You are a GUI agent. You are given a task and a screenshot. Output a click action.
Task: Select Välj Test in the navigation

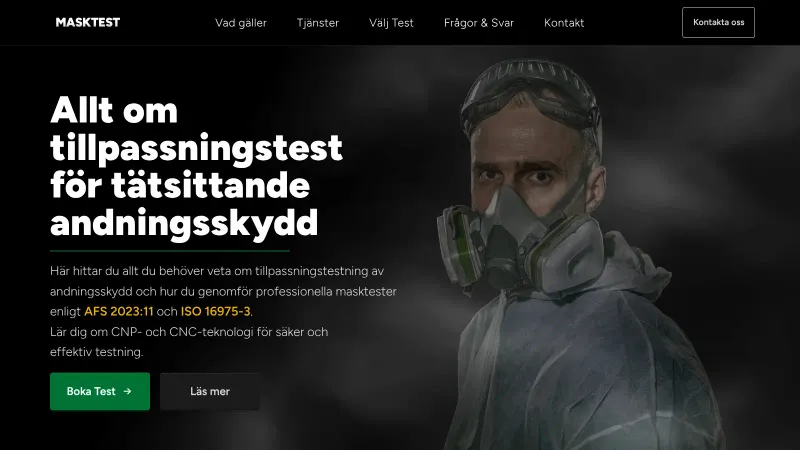click(x=391, y=23)
